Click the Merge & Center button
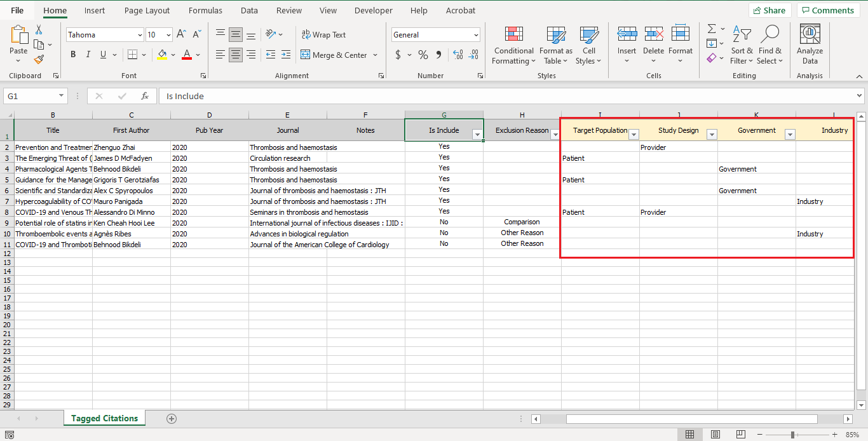 334,55
